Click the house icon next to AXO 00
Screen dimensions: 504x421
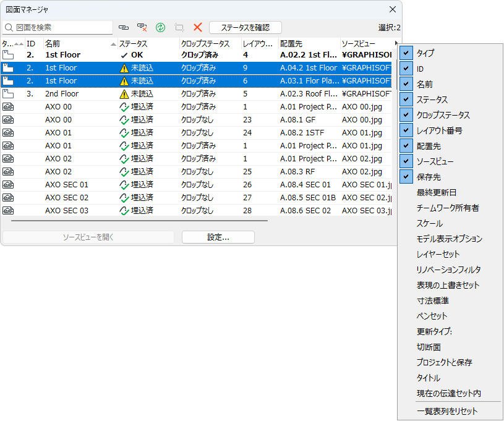[x=9, y=107]
